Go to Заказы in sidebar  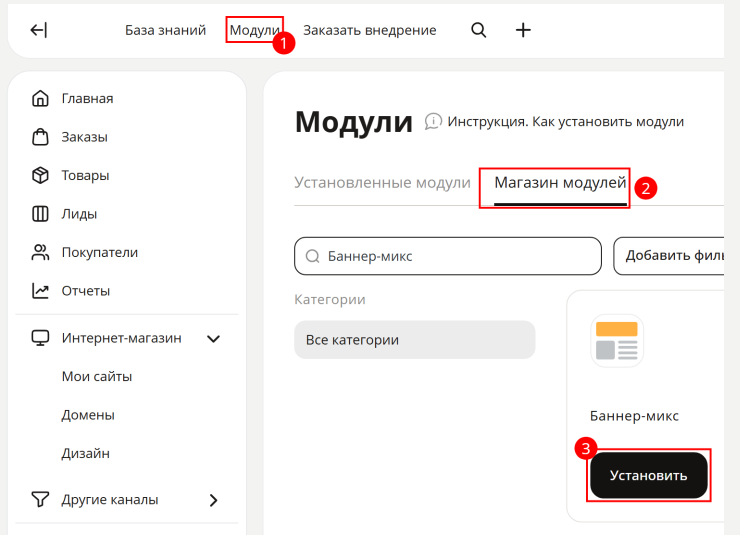pos(84,137)
